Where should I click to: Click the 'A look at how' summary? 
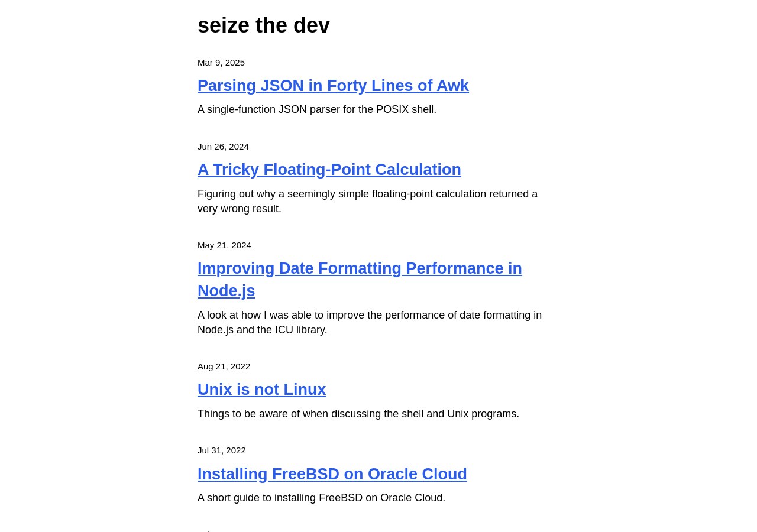[x=369, y=315]
